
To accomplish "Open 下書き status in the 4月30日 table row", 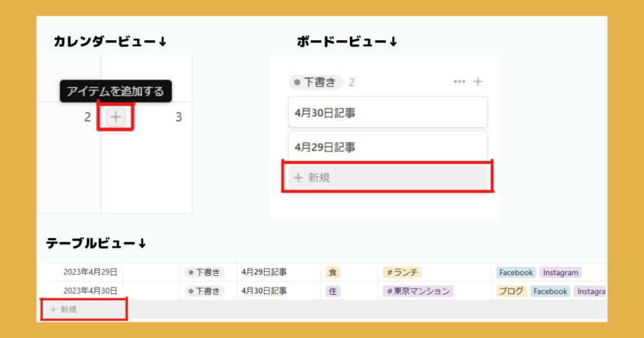I will pos(204,291).
